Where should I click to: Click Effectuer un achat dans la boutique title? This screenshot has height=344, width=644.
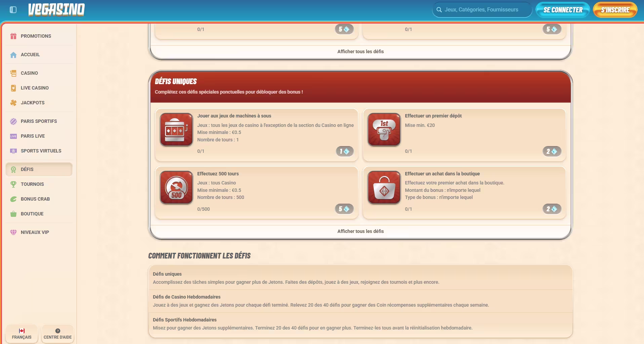(442, 174)
